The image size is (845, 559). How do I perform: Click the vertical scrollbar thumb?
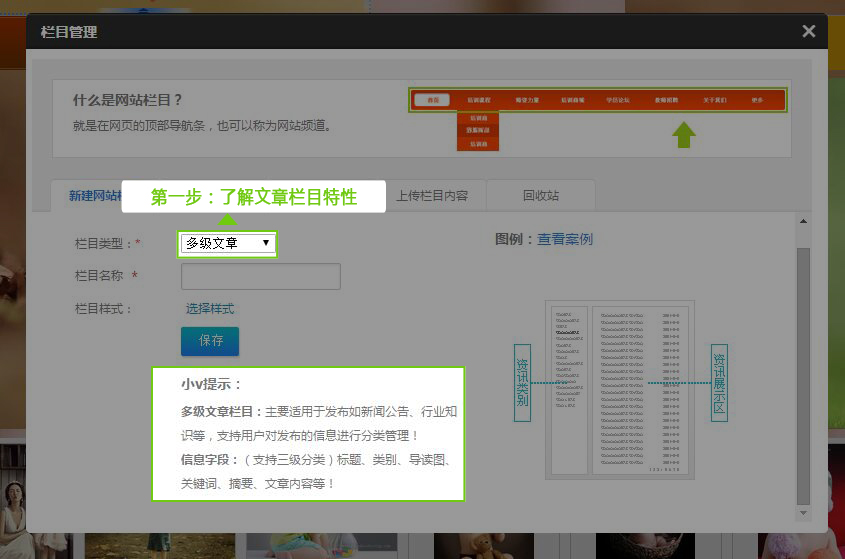pyautogui.click(x=803, y=376)
